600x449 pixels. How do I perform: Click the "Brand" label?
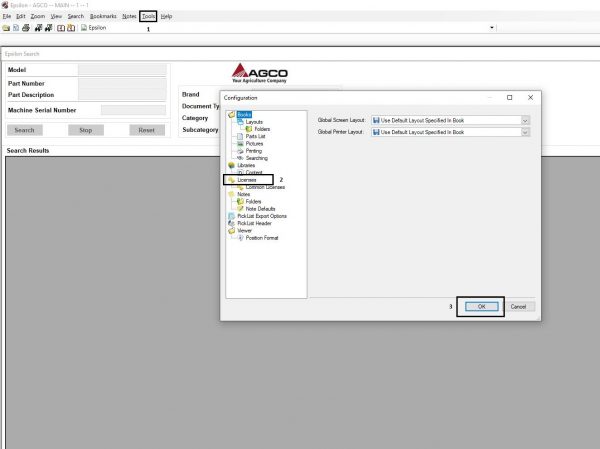pos(191,94)
